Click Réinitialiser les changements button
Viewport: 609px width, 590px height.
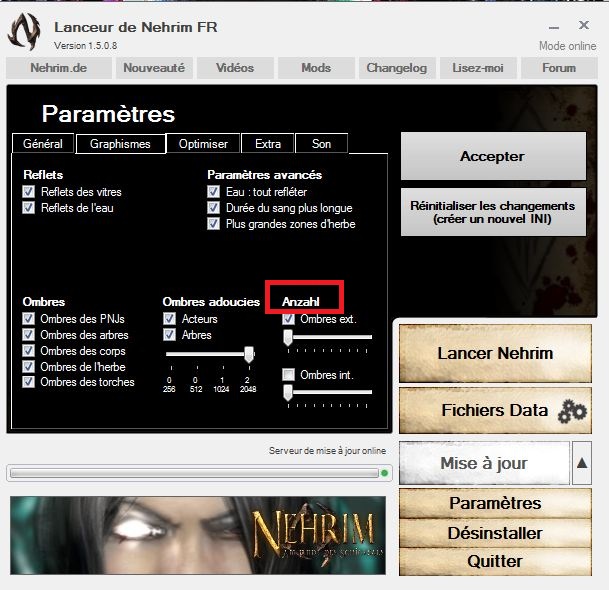[493, 212]
